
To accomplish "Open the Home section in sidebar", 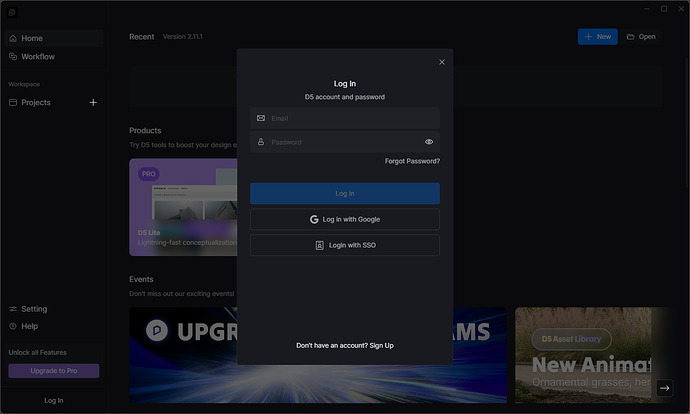I will (x=32, y=38).
